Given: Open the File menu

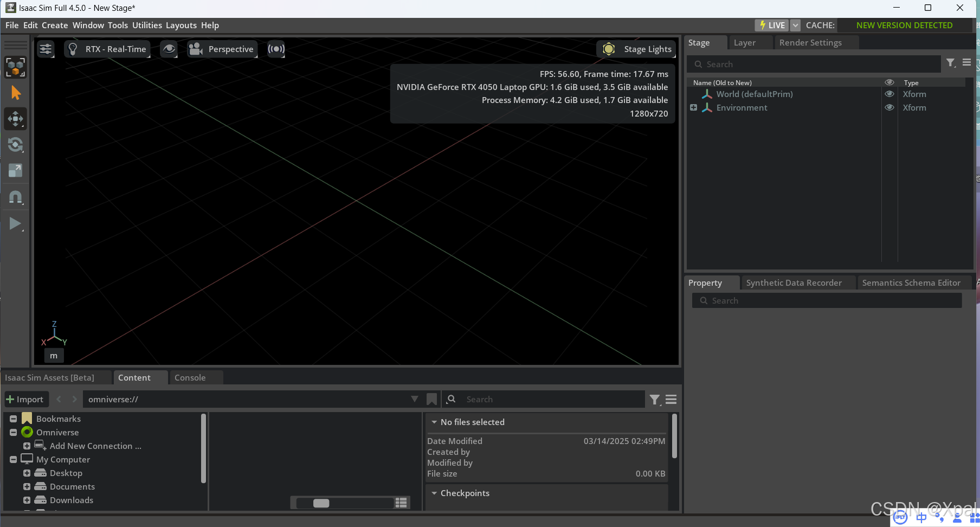Looking at the screenshot, I should (12, 25).
